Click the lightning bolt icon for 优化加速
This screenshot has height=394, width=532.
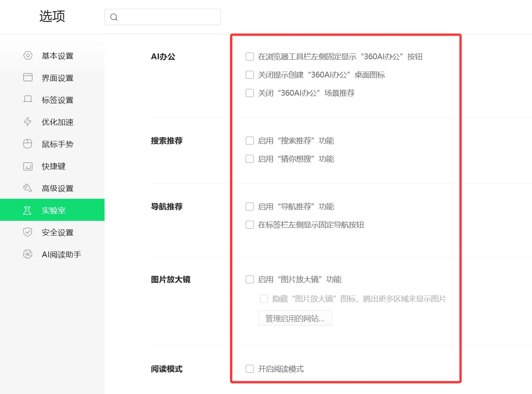click(x=28, y=122)
